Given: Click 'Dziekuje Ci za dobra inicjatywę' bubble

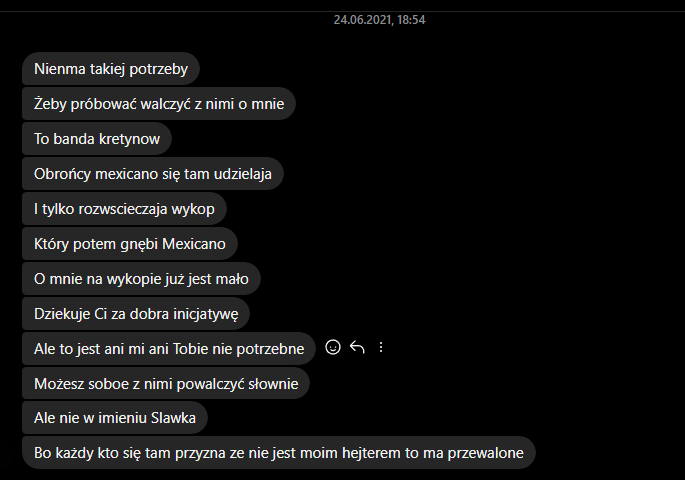Looking at the screenshot, I should pyautogui.click(x=136, y=314).
